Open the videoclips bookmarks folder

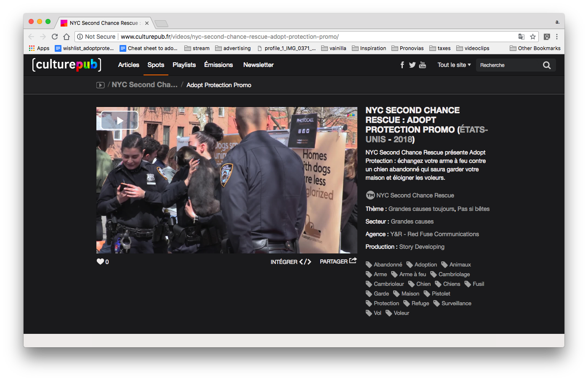click(x=473, y=48)
